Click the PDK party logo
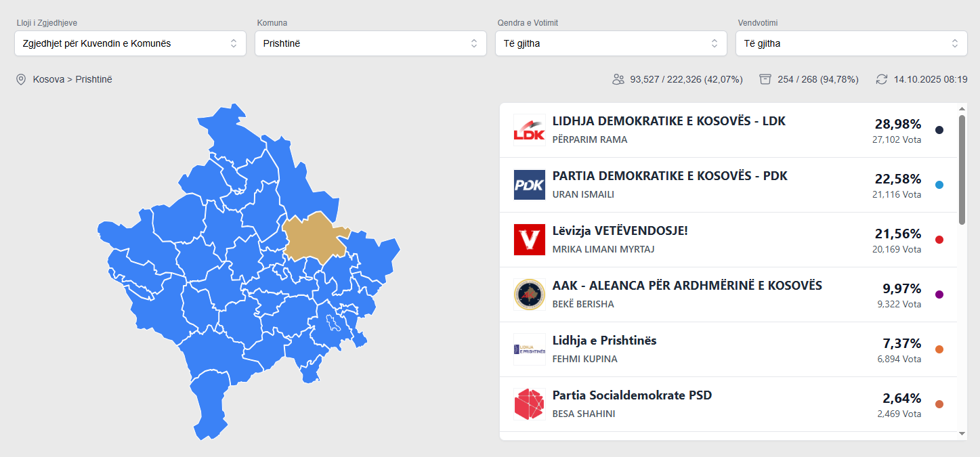 (529, 185)
